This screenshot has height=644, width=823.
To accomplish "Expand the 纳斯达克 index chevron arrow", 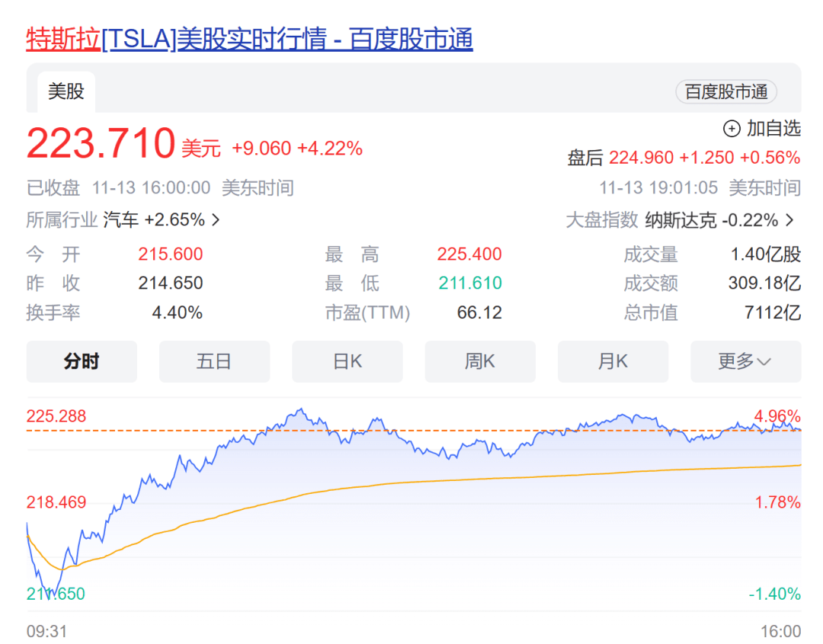I will (789, 220).
